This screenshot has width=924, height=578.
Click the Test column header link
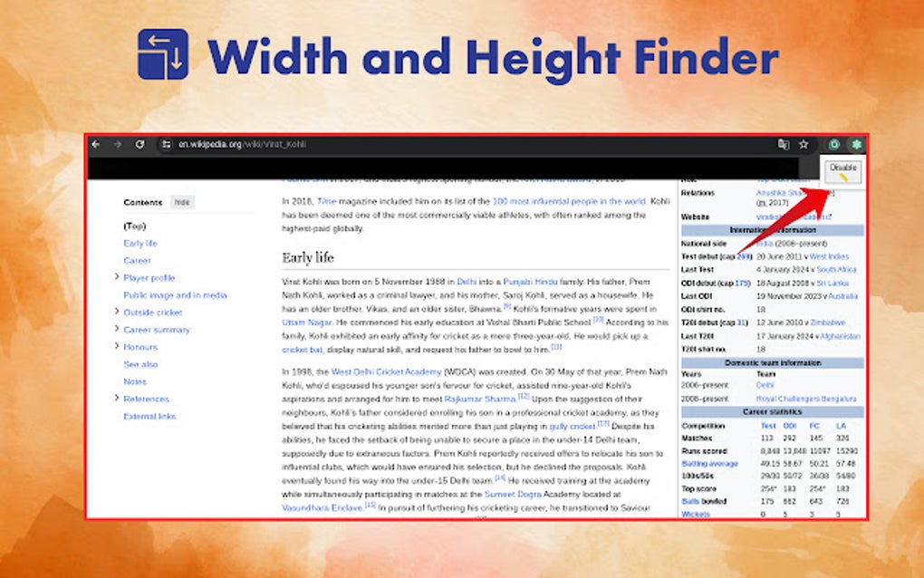tap(768, 426)
